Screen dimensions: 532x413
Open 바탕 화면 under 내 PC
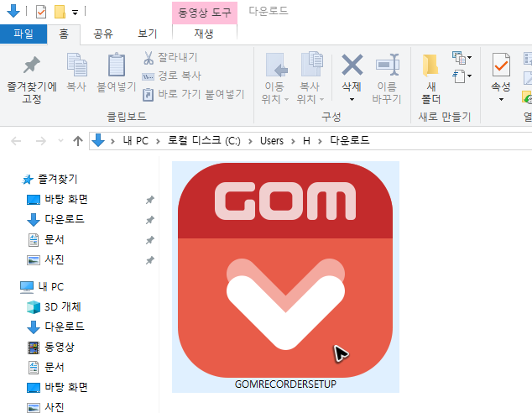57,387
